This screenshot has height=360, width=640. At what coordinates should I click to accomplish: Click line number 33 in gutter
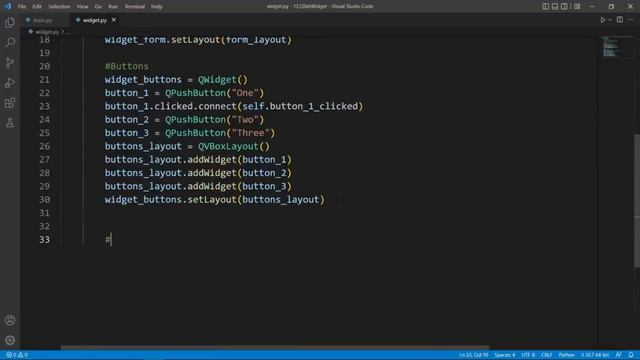[44, 240]
